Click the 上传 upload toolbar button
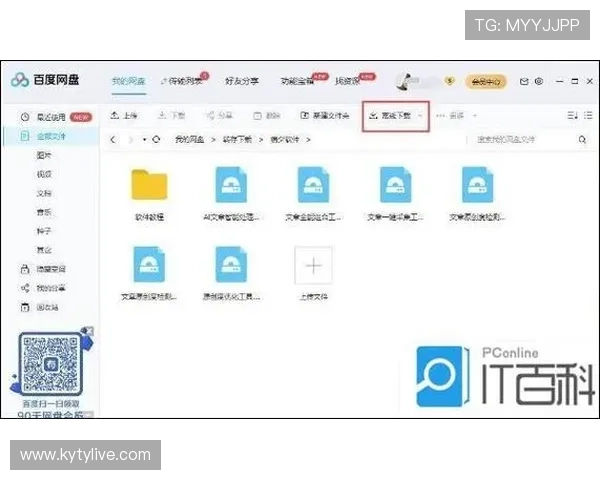 (124, 115)
